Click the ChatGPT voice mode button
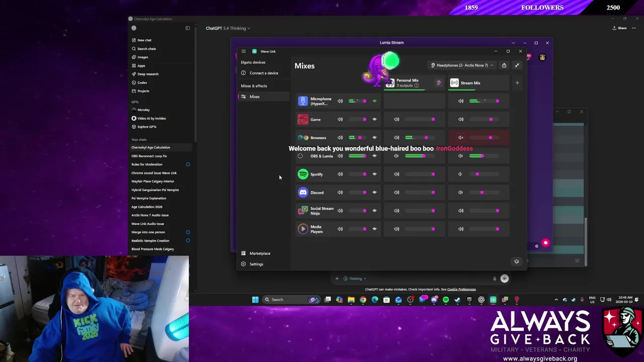This screenshot has height=362, width=644. click(504, 279)
